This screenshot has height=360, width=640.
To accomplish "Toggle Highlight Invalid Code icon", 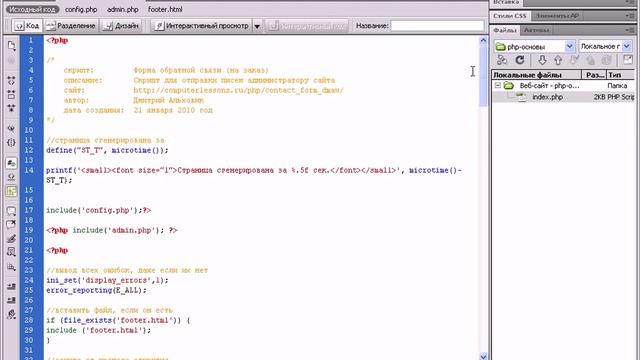I will 11,177.
